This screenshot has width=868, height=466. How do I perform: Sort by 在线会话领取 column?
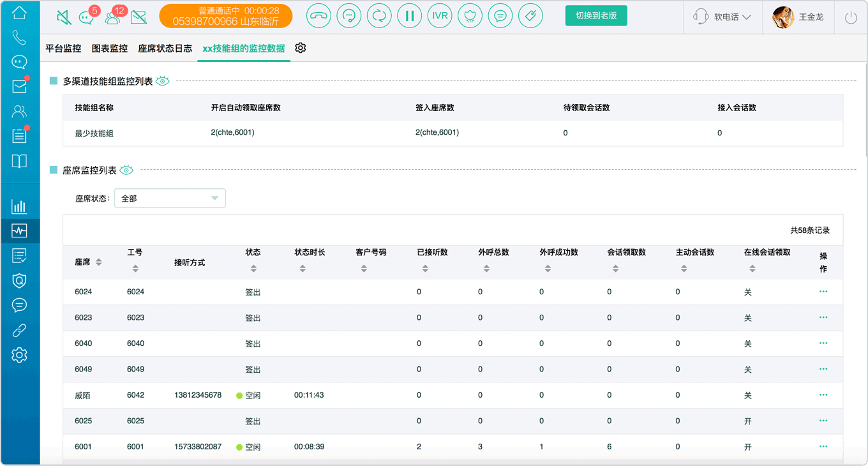(x=752, y=269)
